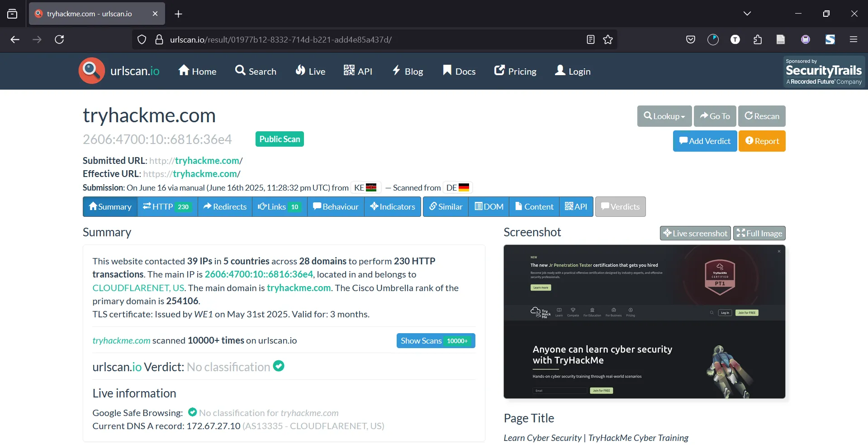Screen dimensions: 868x445
Task: Open Home in the urlscan navigation bar
Action: coord(197,71)
